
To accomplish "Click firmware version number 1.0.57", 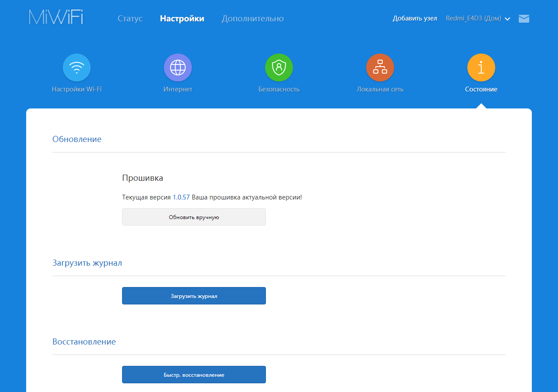I will [x=181, y=197].
